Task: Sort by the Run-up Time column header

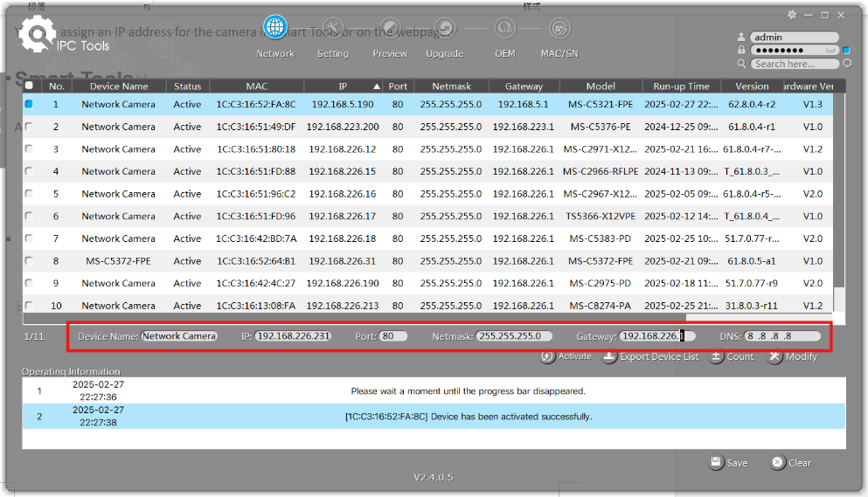Action: [682, 86]
